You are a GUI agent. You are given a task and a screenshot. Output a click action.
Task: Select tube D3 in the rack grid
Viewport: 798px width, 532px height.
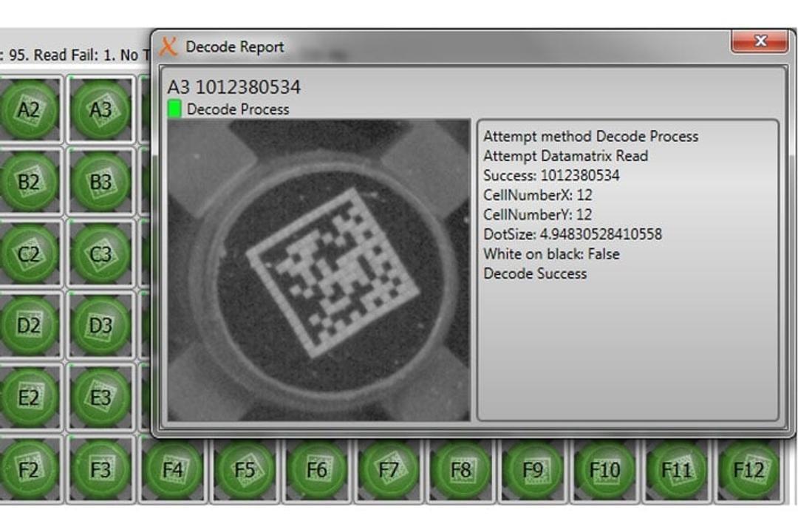pos(100,325)
